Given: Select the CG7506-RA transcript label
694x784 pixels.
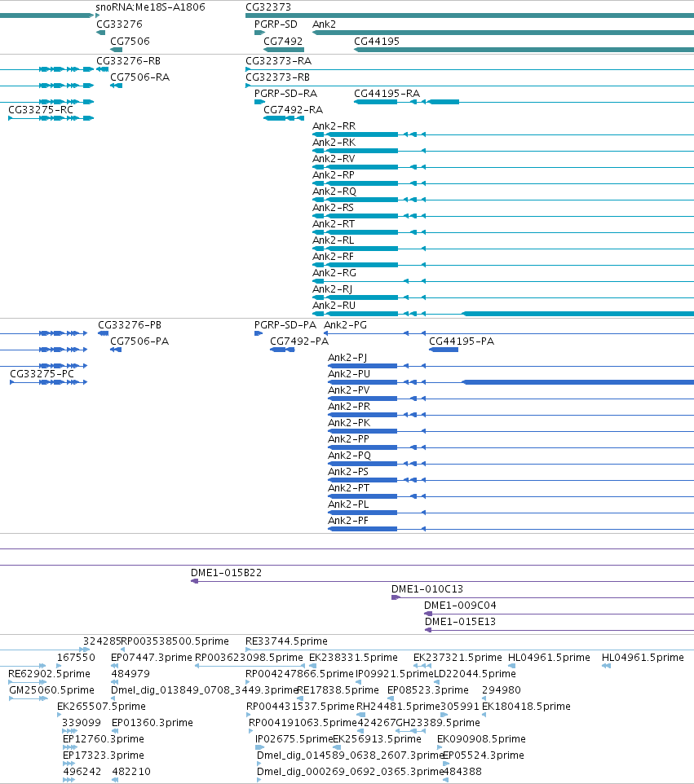Looking at the screenshot, I should 139,77.
